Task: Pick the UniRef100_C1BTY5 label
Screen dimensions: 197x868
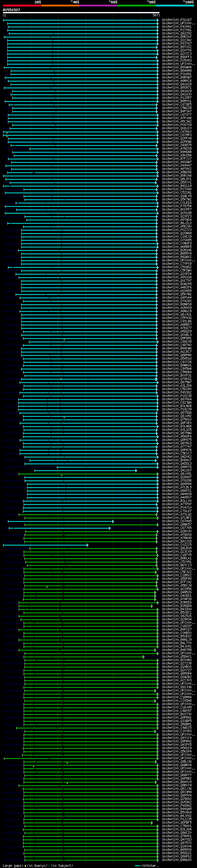Action: 177,555
